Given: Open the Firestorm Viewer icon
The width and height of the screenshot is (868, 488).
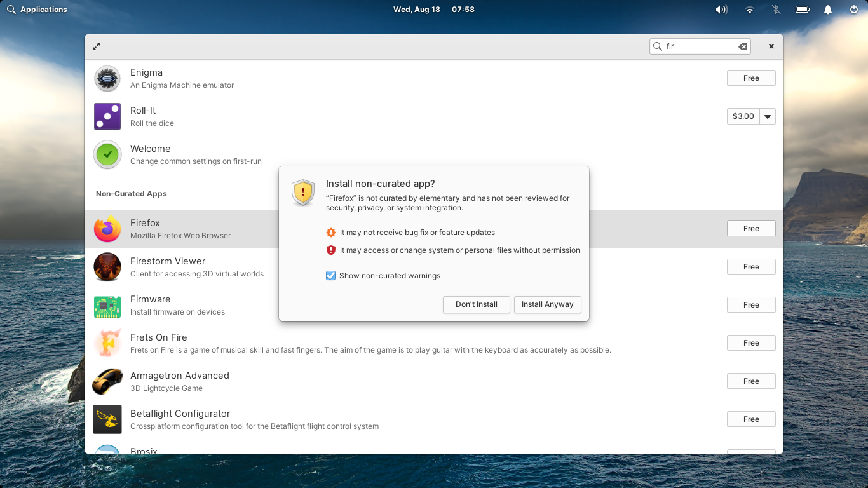Looking at the screenshot, I should [107, 267].
